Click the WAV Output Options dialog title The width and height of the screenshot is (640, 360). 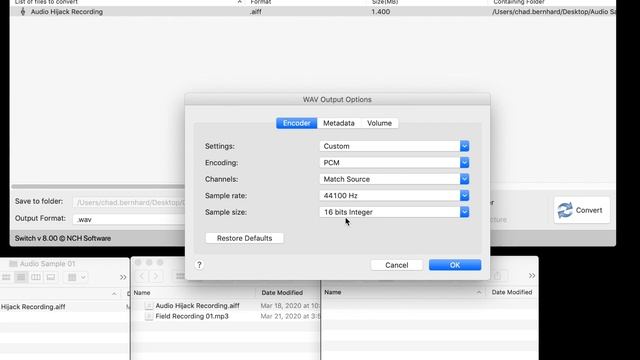pyautogui.click(x=337, y=100)
